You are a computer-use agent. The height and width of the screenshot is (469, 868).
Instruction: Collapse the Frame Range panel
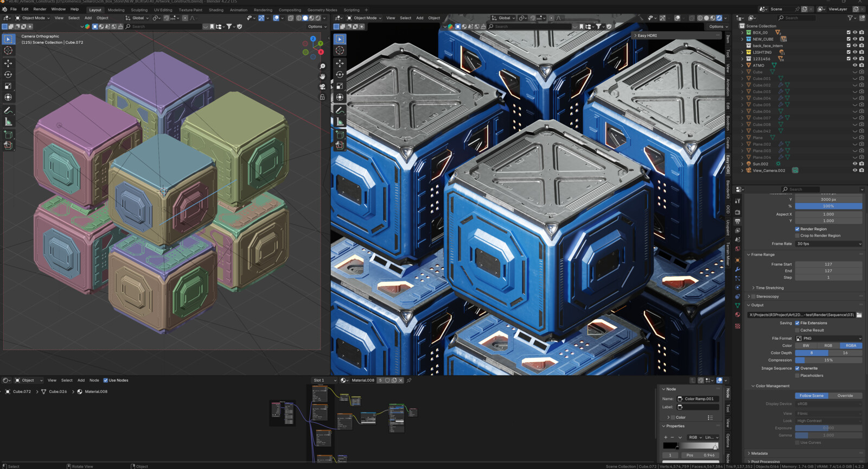749,255
